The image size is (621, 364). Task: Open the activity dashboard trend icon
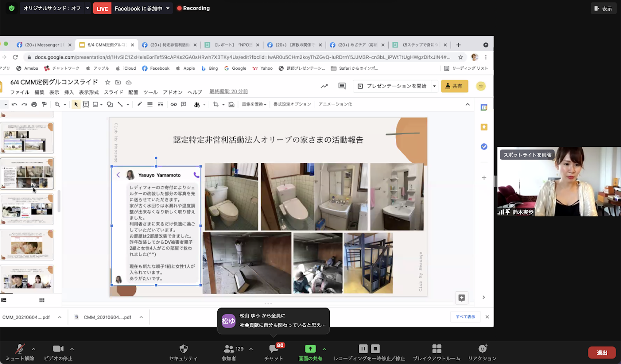324,86
